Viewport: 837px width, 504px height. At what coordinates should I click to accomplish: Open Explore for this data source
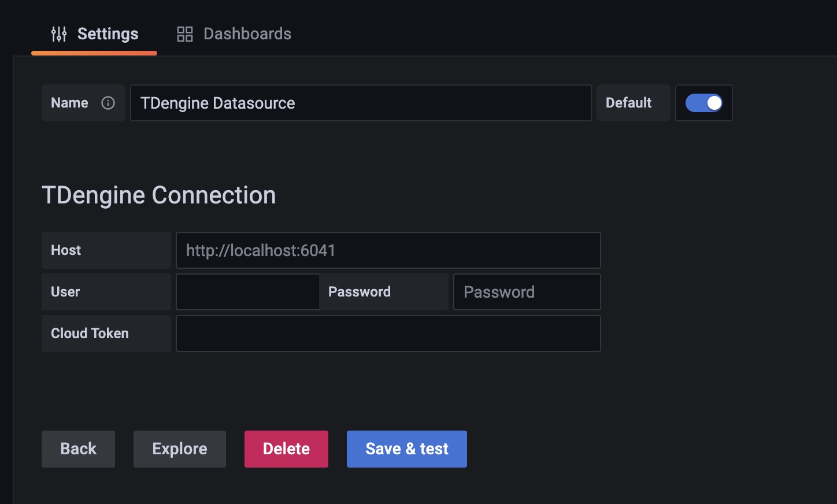pos(179,449)
